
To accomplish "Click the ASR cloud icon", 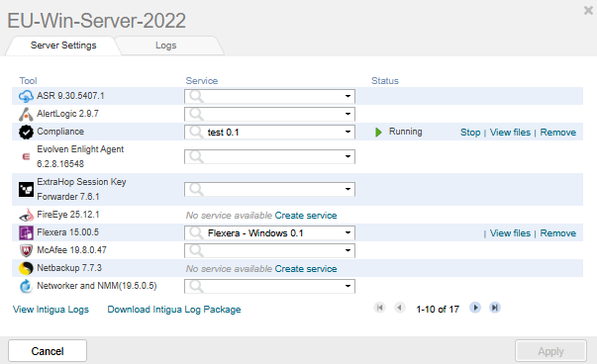I will [26, 96].
